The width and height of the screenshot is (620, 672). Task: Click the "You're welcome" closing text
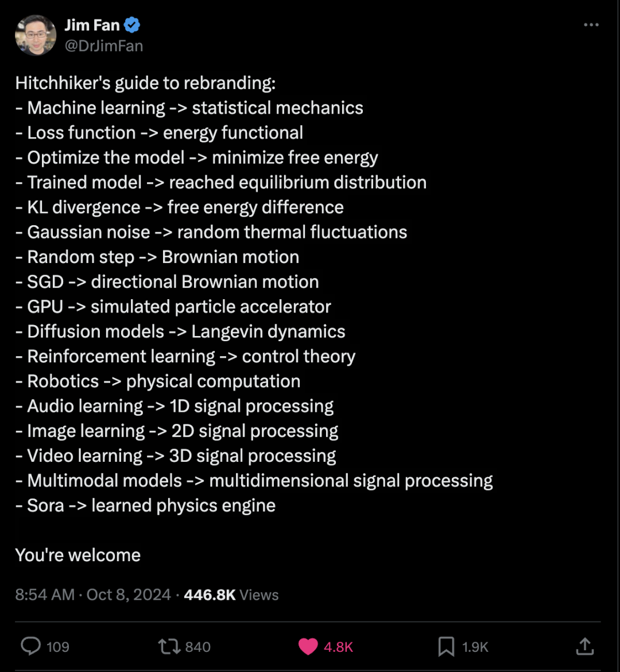point(78,555)
